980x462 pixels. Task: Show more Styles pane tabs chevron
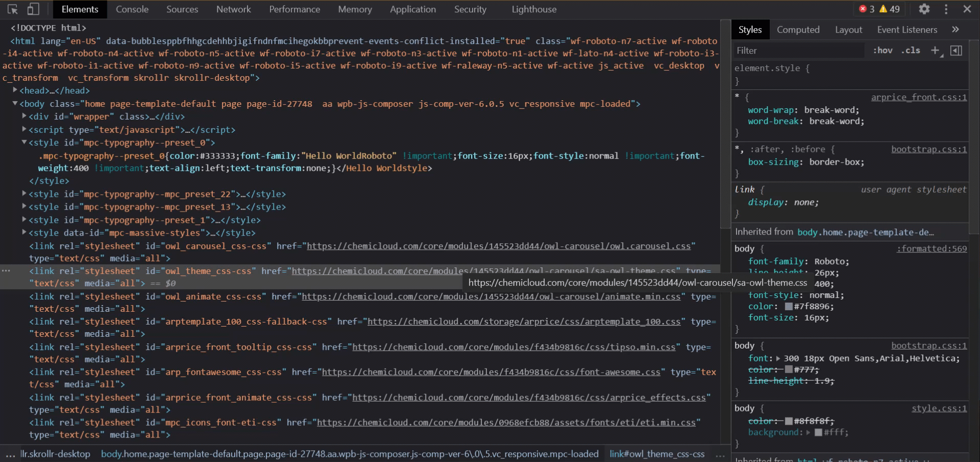pos(955,30)
